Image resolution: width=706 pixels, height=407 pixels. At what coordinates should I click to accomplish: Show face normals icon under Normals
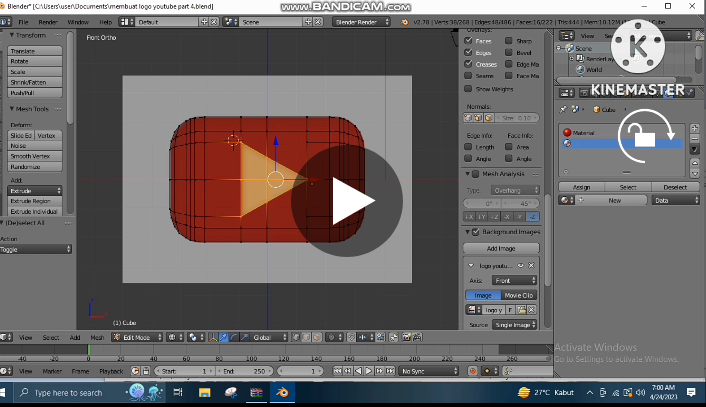(489, 118)
